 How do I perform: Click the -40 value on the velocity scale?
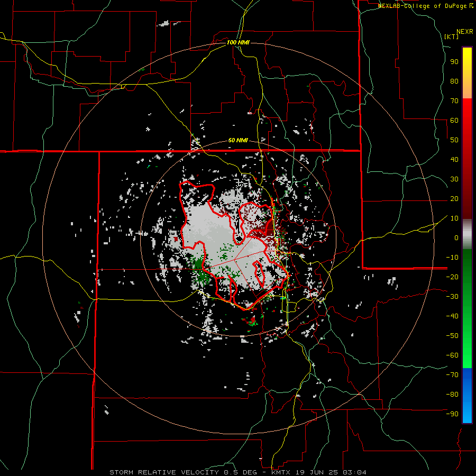click(452, 316)
